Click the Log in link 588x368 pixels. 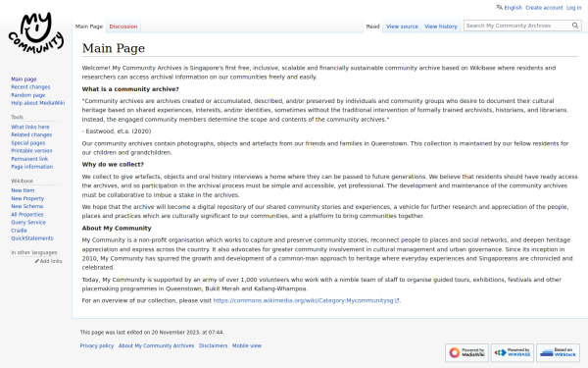pyautogui.click(x=573, y=8)
